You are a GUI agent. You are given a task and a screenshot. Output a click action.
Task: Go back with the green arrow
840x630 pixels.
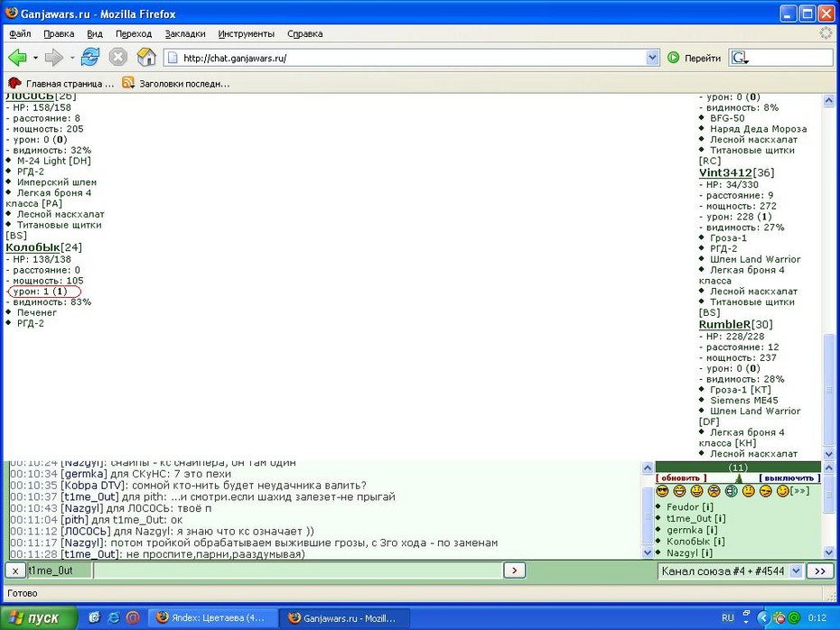[17, 57]
